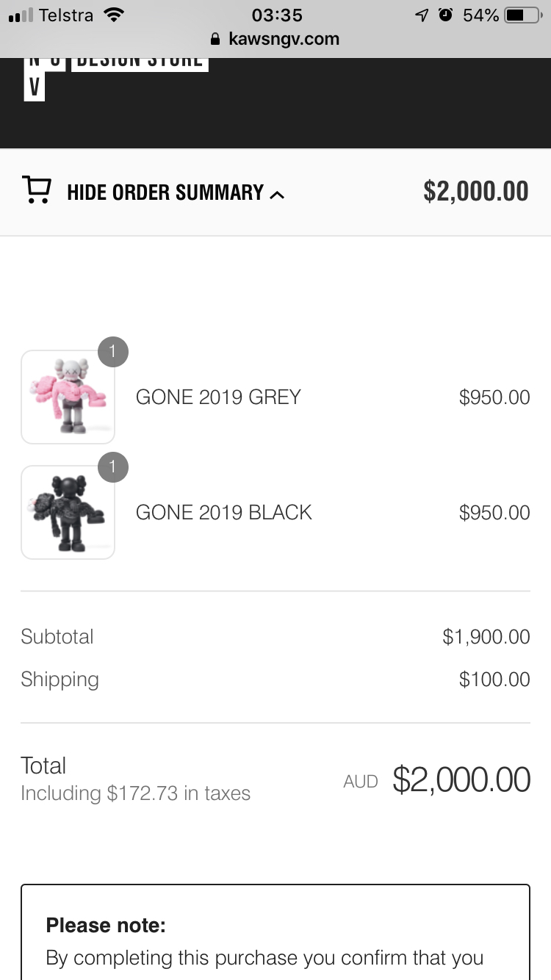Tap the HIDE ORDER SUMMARY label
Screen dimensions: 551x980
coord(165,192)
